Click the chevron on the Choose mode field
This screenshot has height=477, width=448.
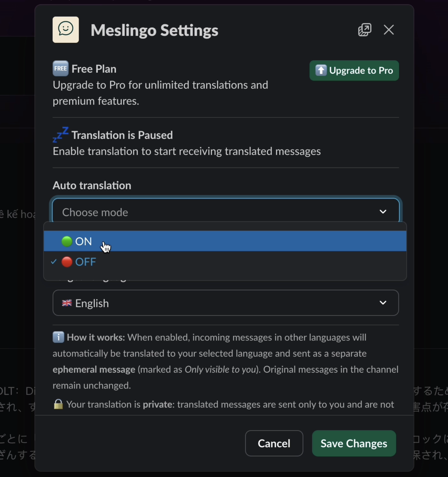tap(383, 212)
